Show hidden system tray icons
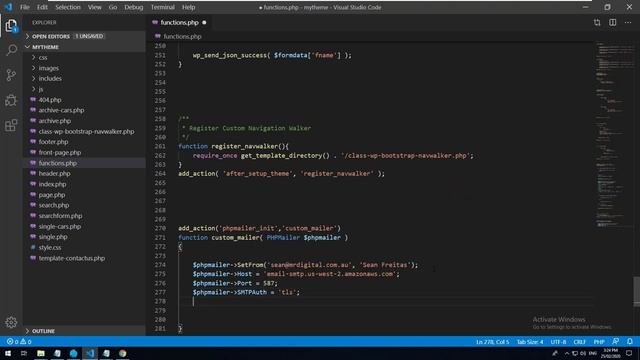The height and width of the screenshot is (360, 640). [x=567, y=353]
